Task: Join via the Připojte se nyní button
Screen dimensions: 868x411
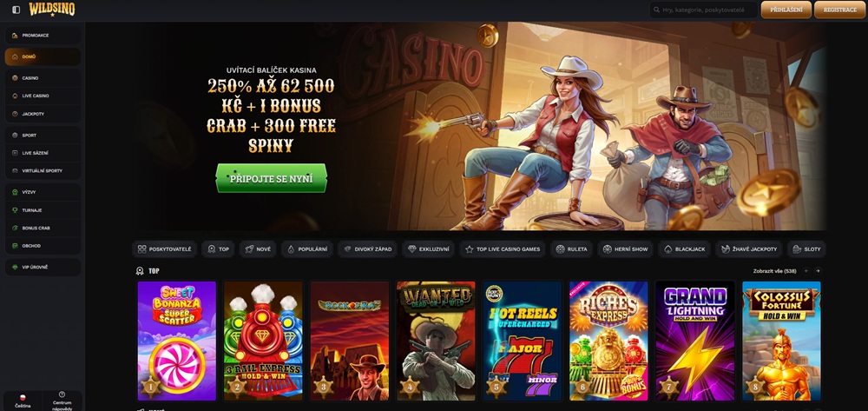Action: [271, 178]
